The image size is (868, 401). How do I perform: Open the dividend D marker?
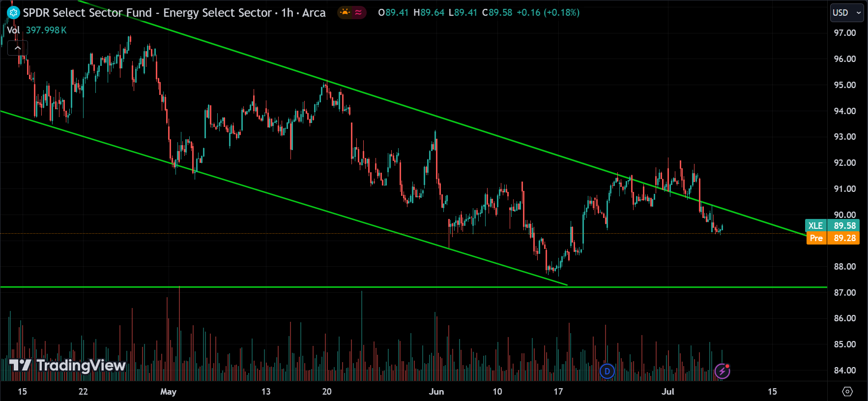608,371
